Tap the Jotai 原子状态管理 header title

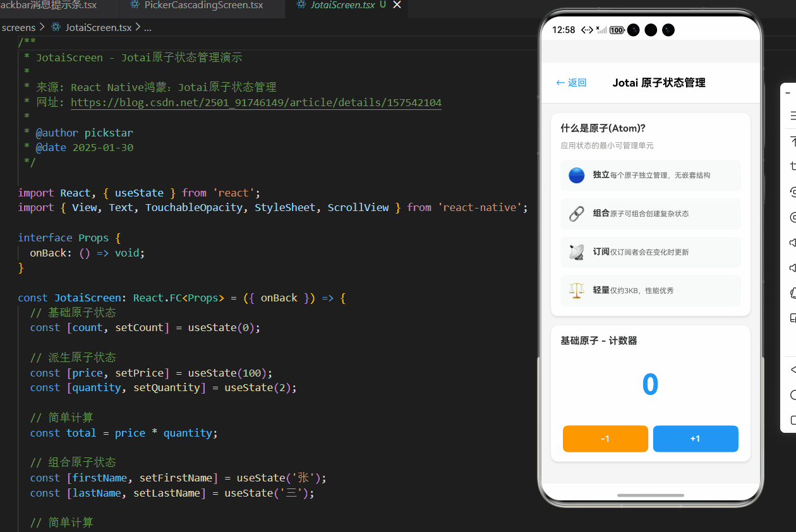point(659,83)
